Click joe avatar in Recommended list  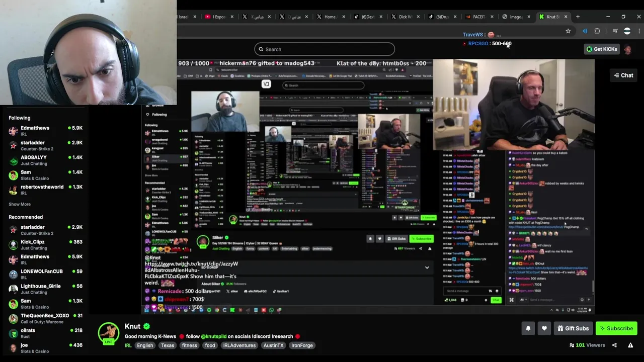pos(13,348)
